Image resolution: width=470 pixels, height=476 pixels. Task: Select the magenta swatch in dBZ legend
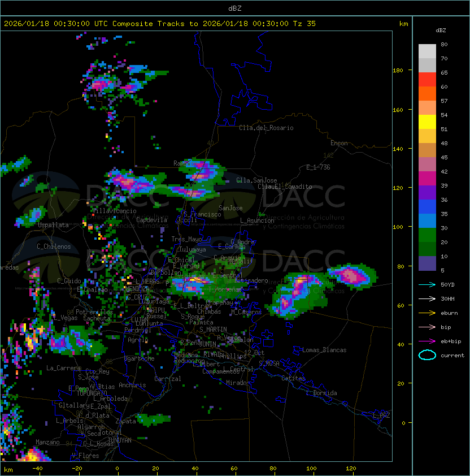click(427, 179)
